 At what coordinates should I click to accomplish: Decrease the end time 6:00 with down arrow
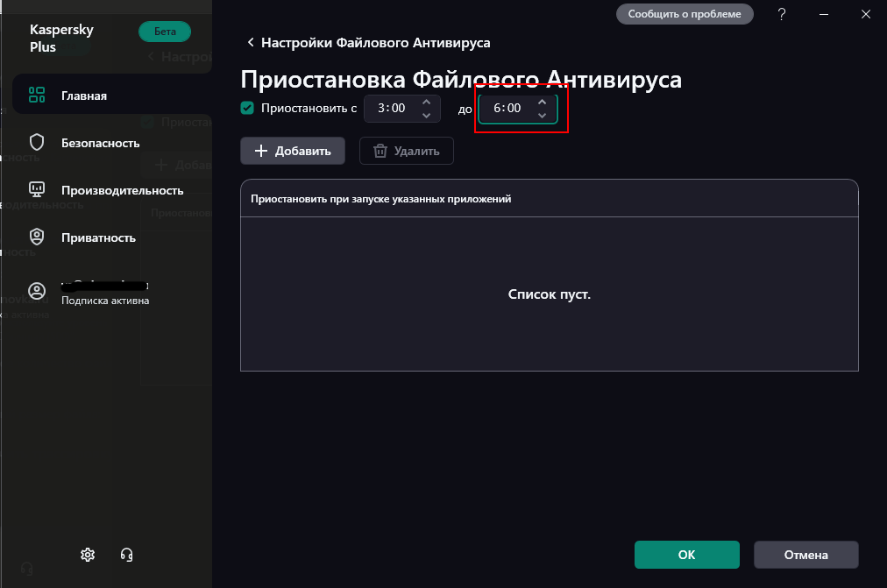point(542,116)
